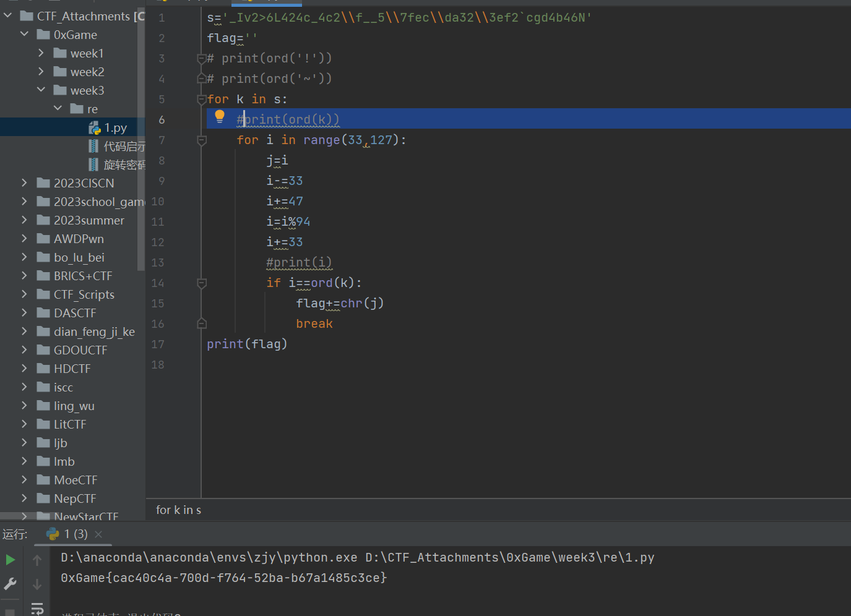Open run configuration wrench settings
851x616 pixels.
click(x=10, y=583)
